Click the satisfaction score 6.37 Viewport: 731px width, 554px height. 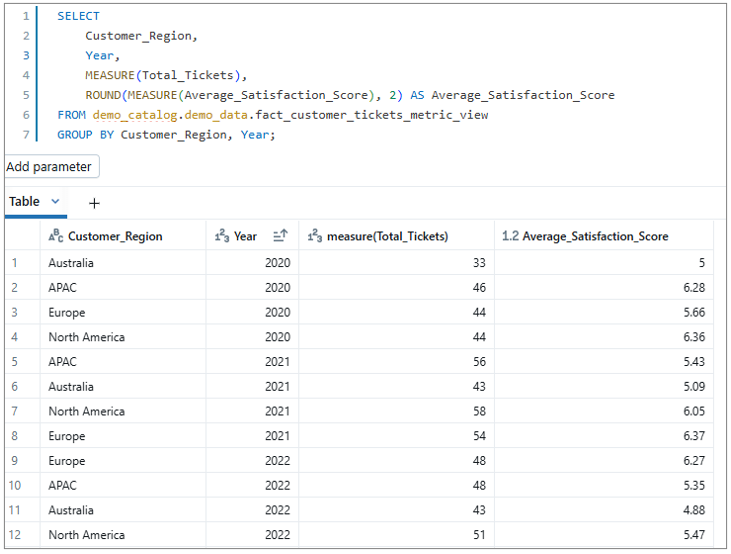(x=694, y=436)
